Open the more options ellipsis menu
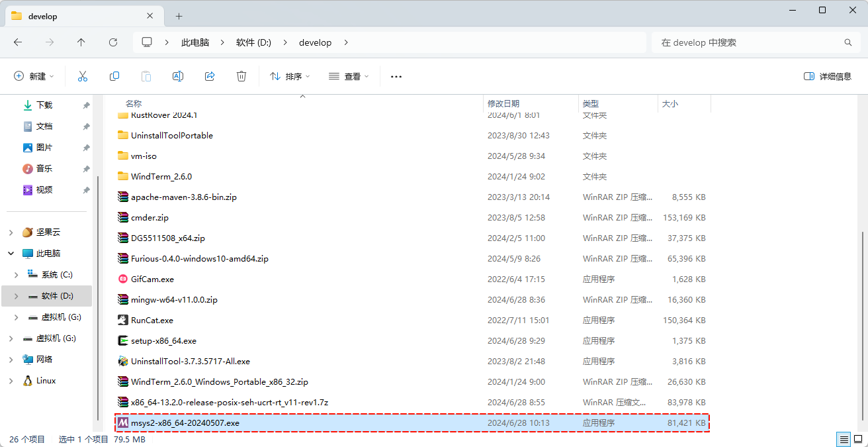Image resolution: width=868 pixels, height=447 pixels. (396, 77)
